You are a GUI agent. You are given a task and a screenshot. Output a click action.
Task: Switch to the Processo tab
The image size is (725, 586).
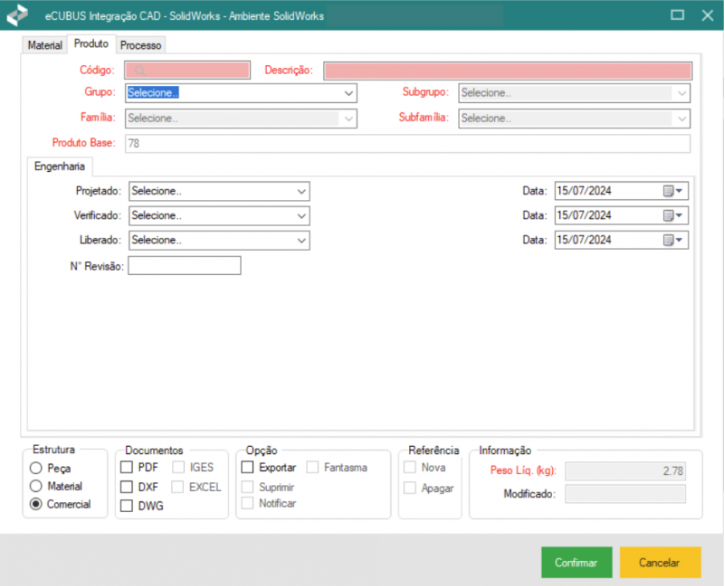[141, 46]
